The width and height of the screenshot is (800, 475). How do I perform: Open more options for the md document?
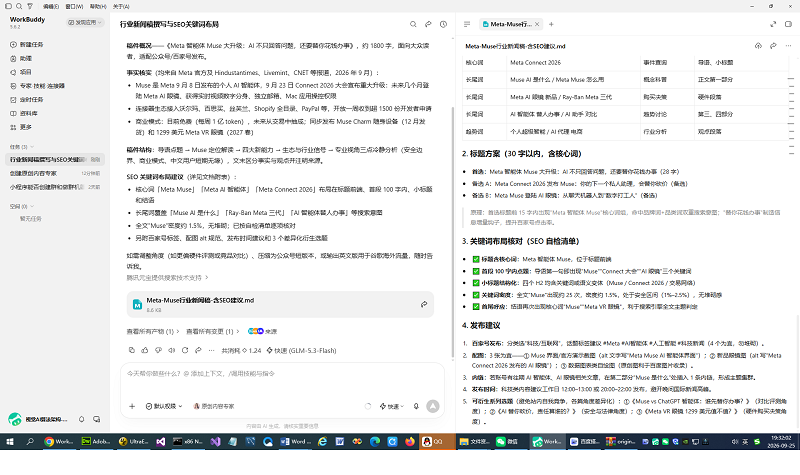[788, 46]
